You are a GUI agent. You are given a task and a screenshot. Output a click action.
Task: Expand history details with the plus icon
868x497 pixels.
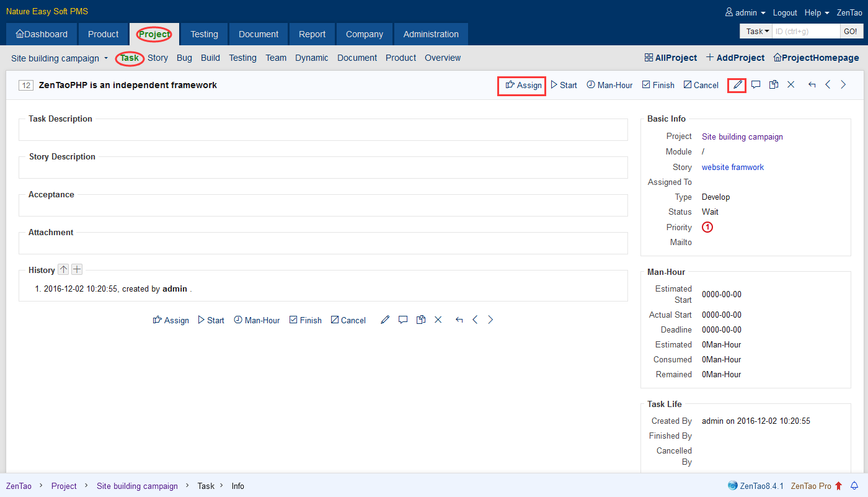76,269
